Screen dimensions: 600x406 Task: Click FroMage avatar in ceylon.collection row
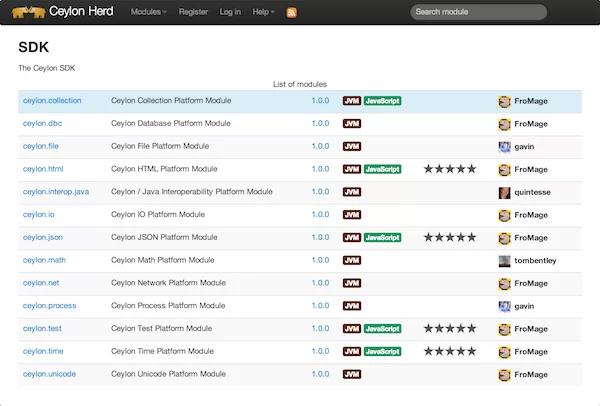[x=504, y=101]
